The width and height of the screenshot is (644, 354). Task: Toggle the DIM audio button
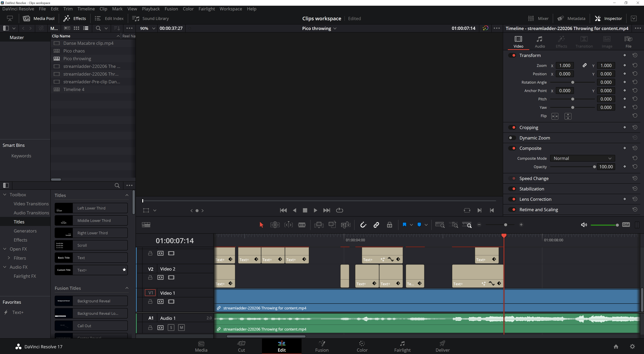tap(626, 225)
